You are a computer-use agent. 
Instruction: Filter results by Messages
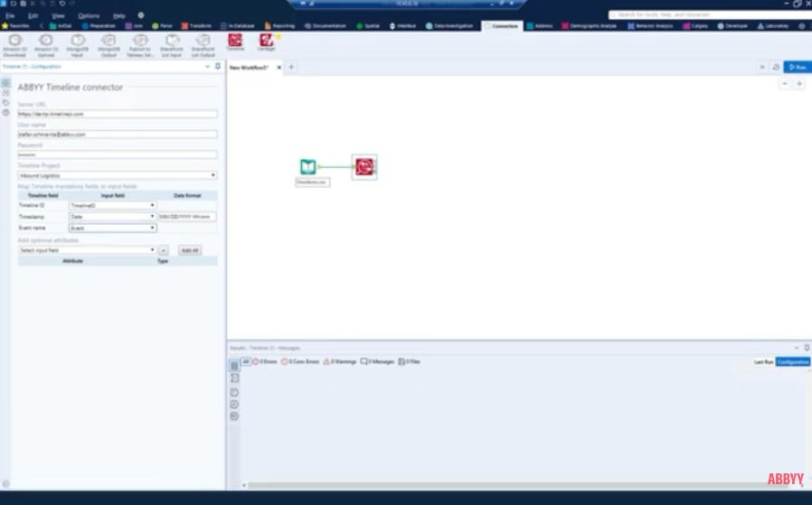378,361
